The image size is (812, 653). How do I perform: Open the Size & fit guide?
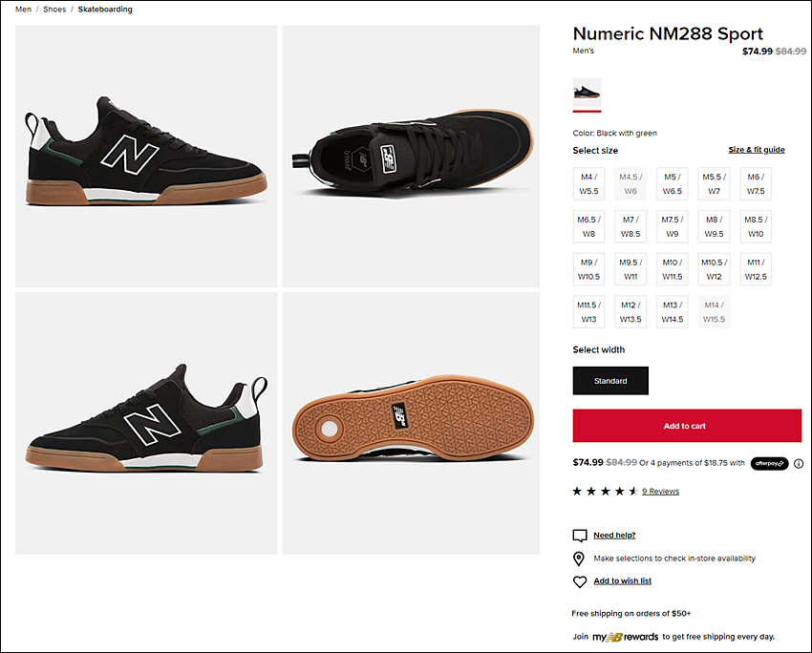pos(756,150)
